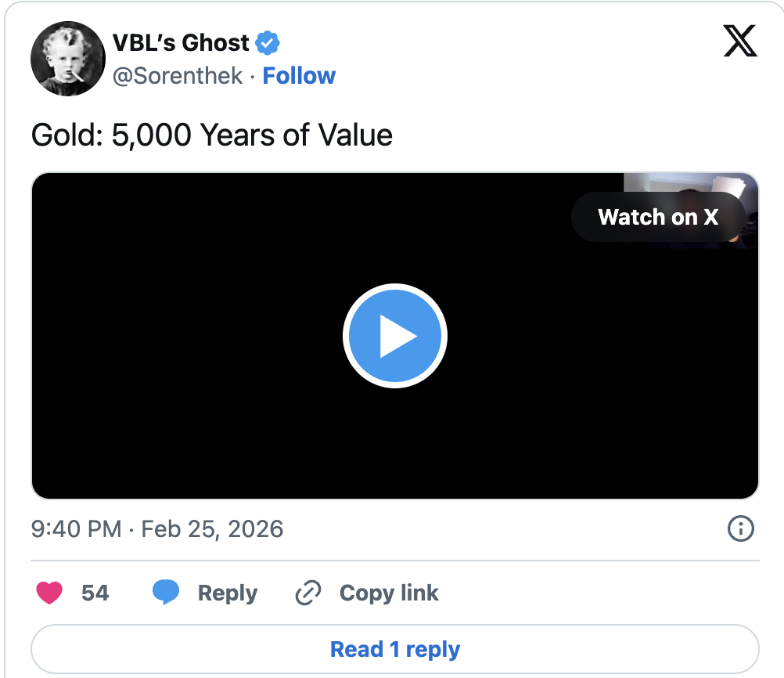Open the VBL's Ghost display name link

point(181,42)
